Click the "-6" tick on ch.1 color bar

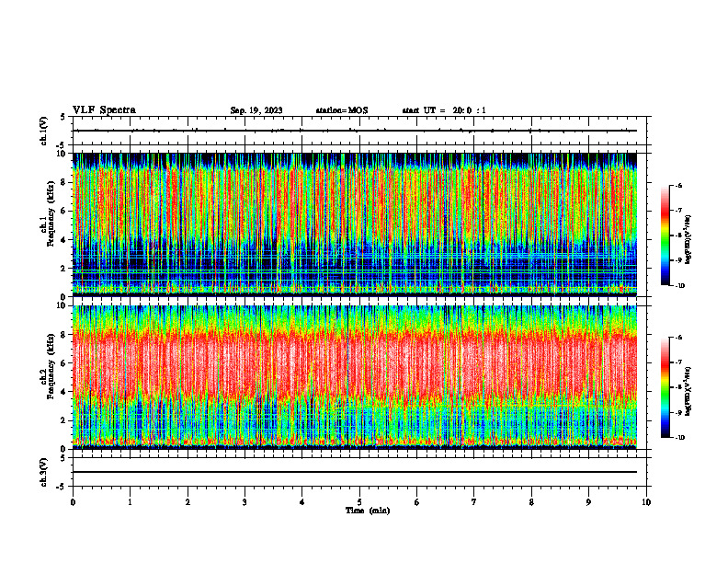tap(678, 186)
